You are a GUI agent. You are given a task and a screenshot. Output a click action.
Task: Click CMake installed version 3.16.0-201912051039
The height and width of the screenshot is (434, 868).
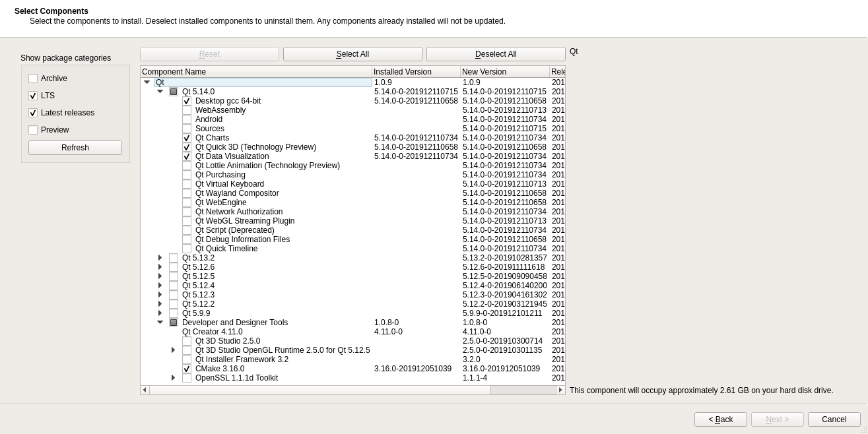tap(413, 369)
